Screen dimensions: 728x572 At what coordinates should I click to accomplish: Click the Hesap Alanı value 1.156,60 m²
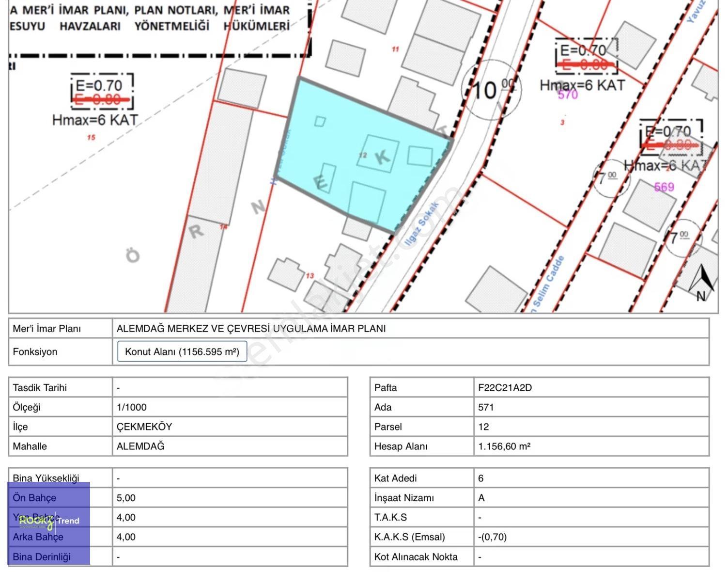tap(504, 446)
